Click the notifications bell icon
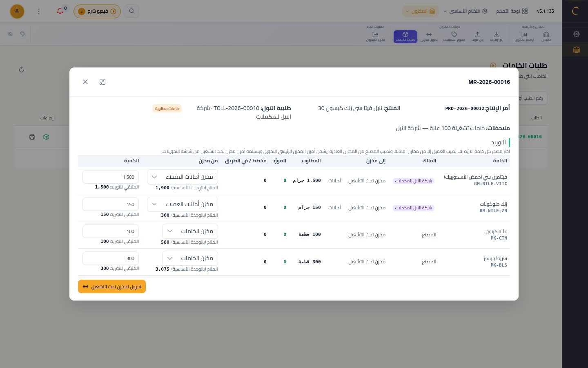 (x=60, y=11)
